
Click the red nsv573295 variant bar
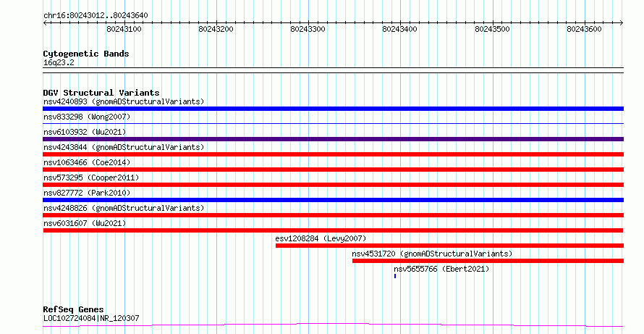click(333, 185)
